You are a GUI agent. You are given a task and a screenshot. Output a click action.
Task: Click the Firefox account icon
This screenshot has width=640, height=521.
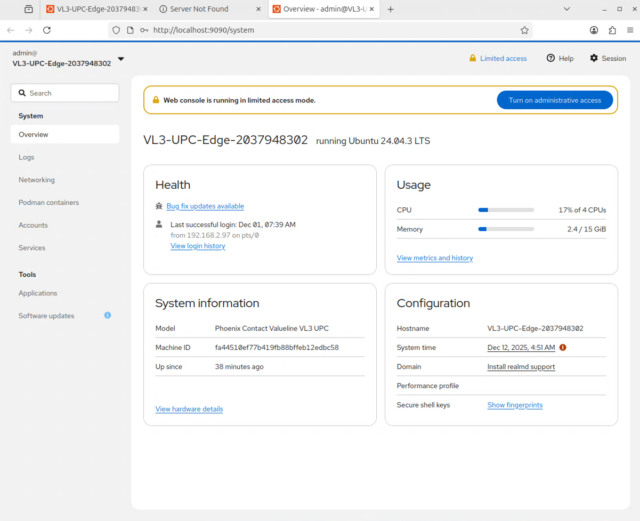click(594, 30)
